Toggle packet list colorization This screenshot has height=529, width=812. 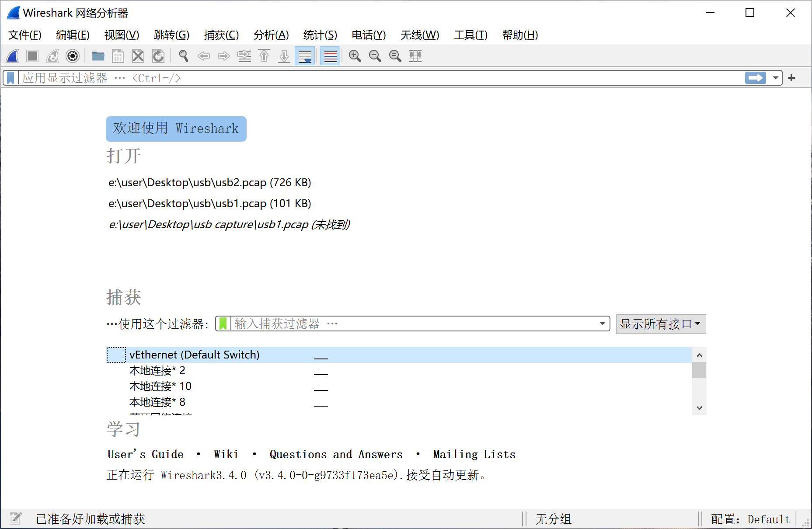click(330, 56)
